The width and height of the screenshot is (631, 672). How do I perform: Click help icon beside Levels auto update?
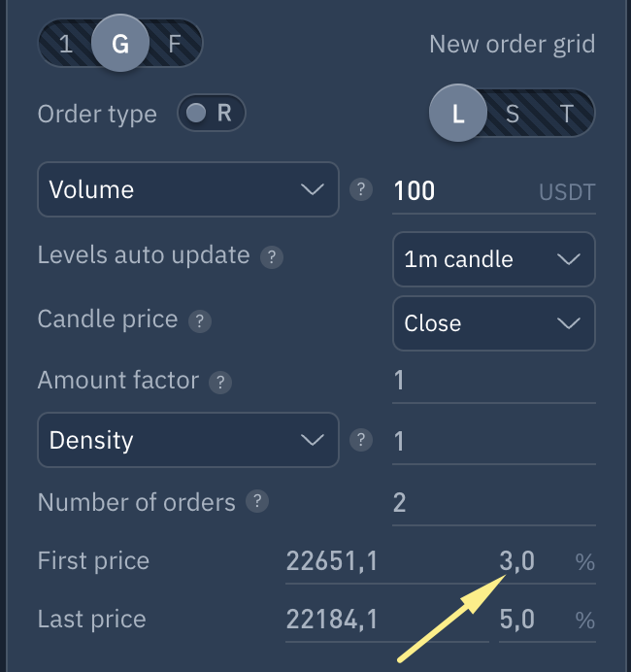coord(274,257)
